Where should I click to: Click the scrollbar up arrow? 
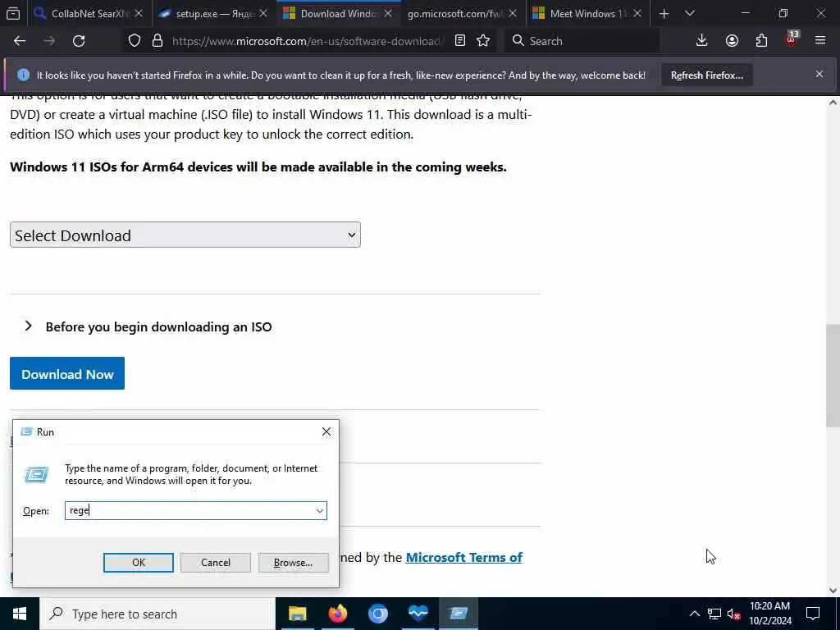[x=833, y=103]
